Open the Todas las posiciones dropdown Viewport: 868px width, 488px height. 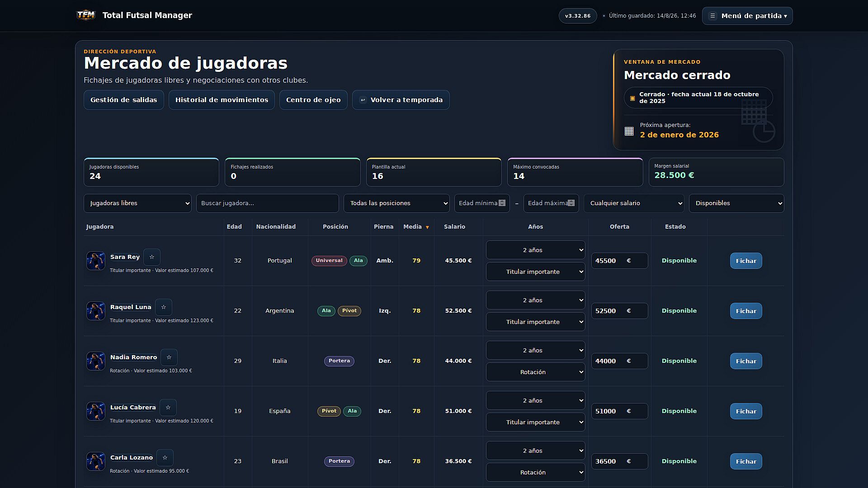click(396, 203)
